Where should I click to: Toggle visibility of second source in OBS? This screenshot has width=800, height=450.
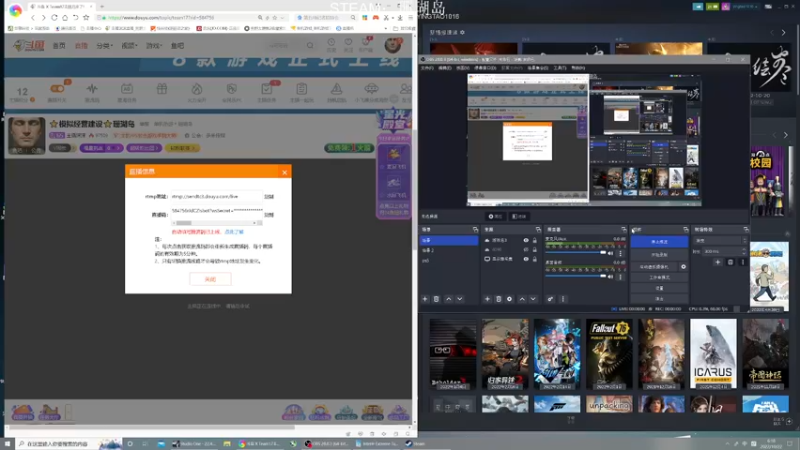(x=526, y=249)
